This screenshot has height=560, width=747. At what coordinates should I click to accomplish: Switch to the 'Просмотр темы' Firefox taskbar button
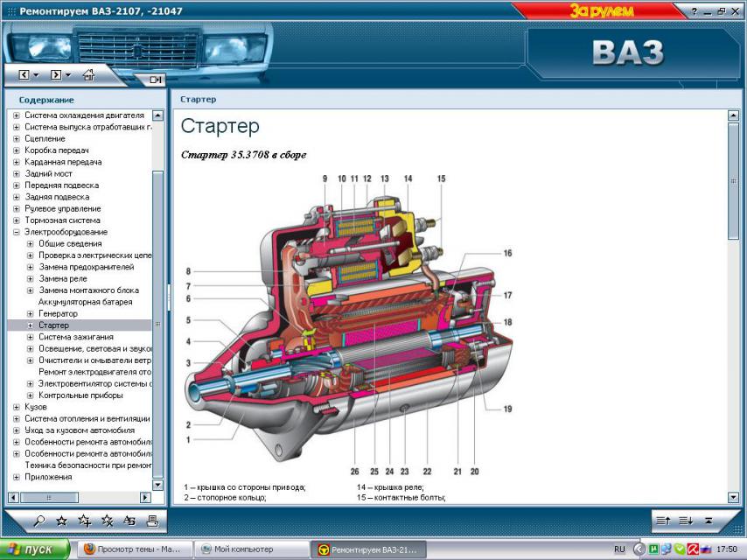click(x=135, y=549)
